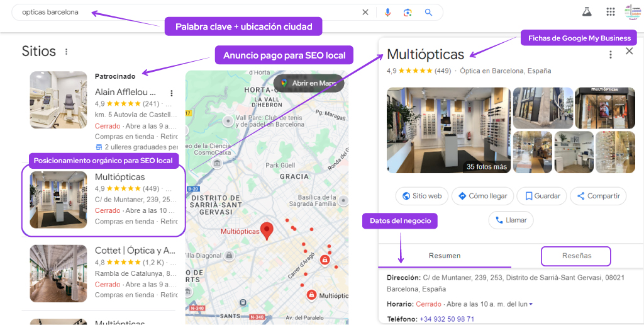Call the store with Llamar button

click(511, 220)
